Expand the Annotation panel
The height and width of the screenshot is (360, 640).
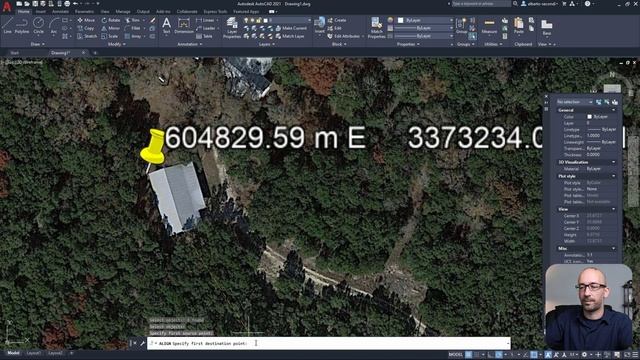(x=190, y=44)
